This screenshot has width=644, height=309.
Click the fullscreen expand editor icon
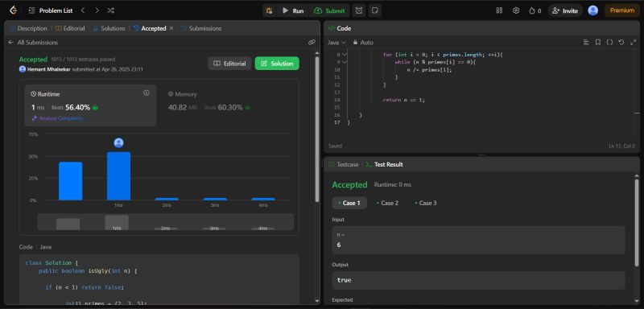(x=633, y=43)
